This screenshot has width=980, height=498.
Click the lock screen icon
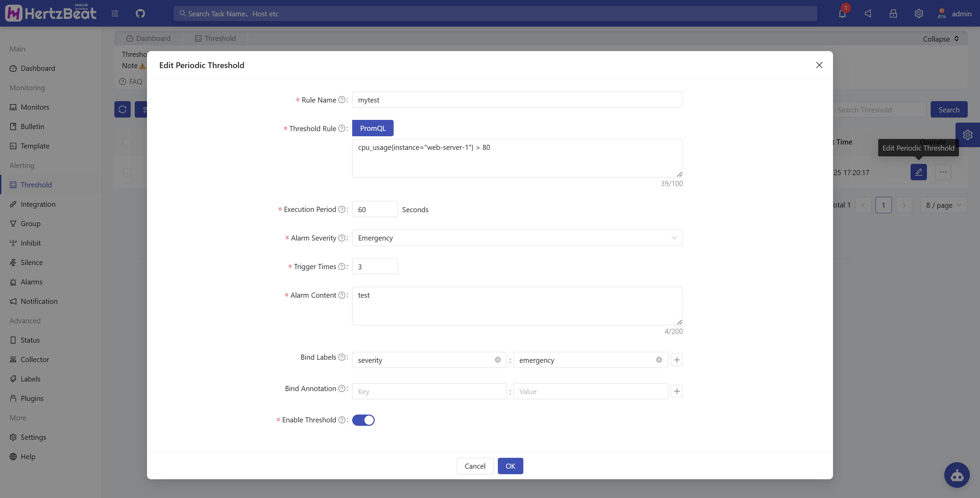pos(893,14)
